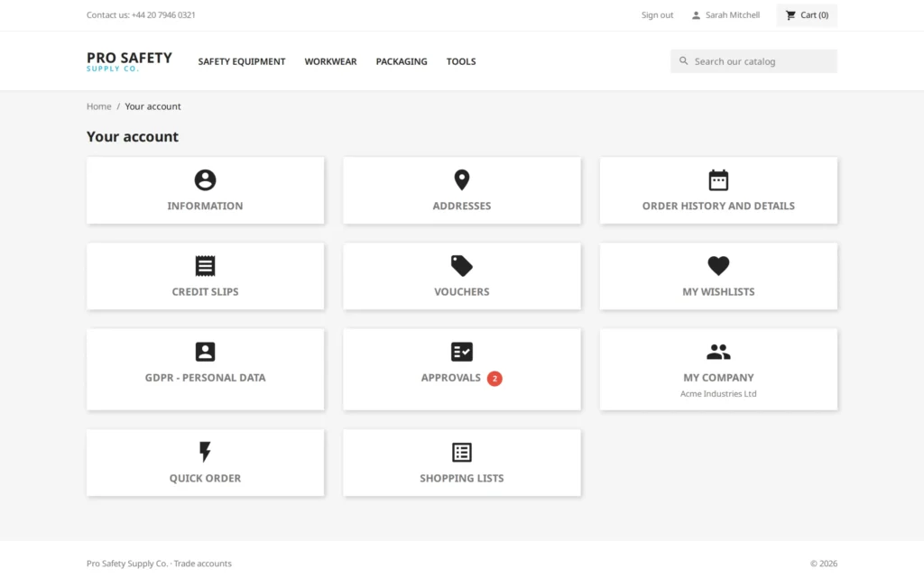Viewport: 924px width, 587px height.
Task: Click the © 2026 footer text
Action: 824,564
